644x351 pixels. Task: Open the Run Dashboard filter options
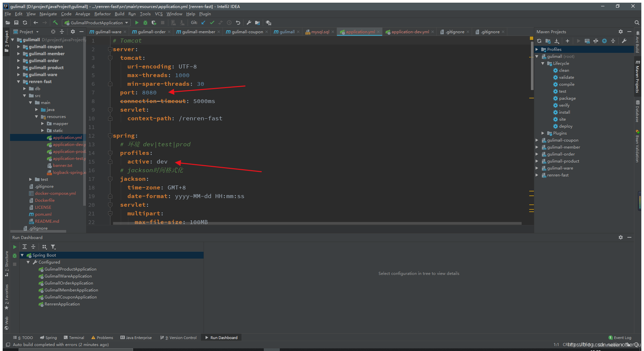(x=53, y=247)
